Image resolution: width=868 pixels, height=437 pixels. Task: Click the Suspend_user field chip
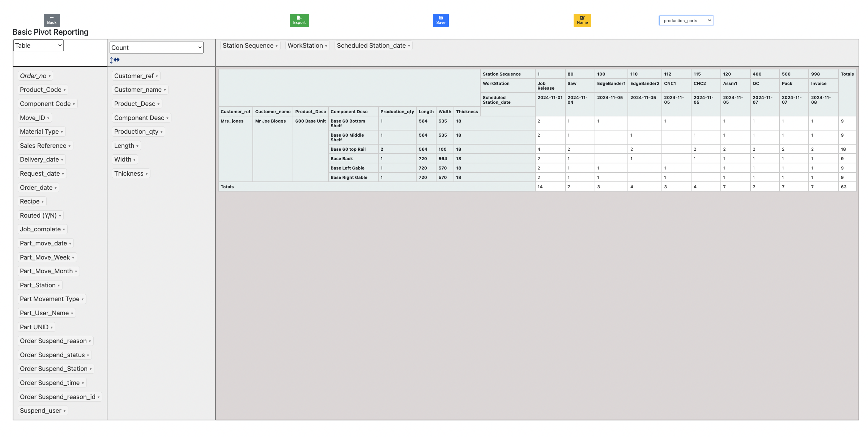(41, 411)
